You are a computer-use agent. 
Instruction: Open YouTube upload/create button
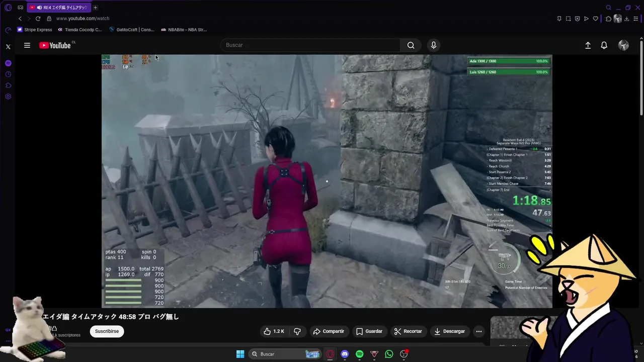pos(588,45)
